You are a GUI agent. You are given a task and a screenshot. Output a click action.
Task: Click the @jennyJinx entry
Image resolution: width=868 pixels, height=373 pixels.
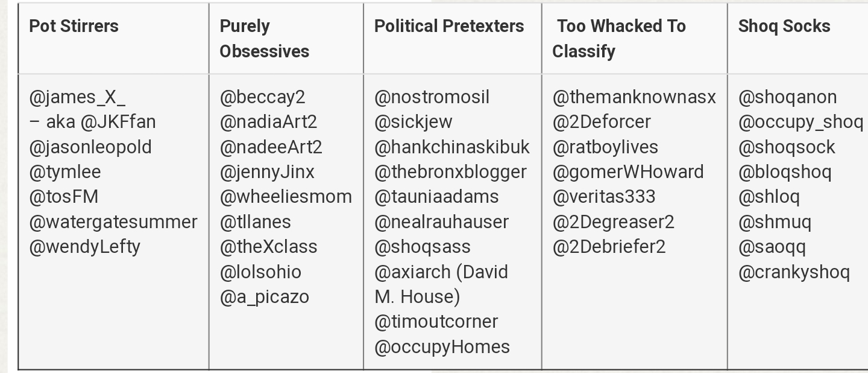267,172
